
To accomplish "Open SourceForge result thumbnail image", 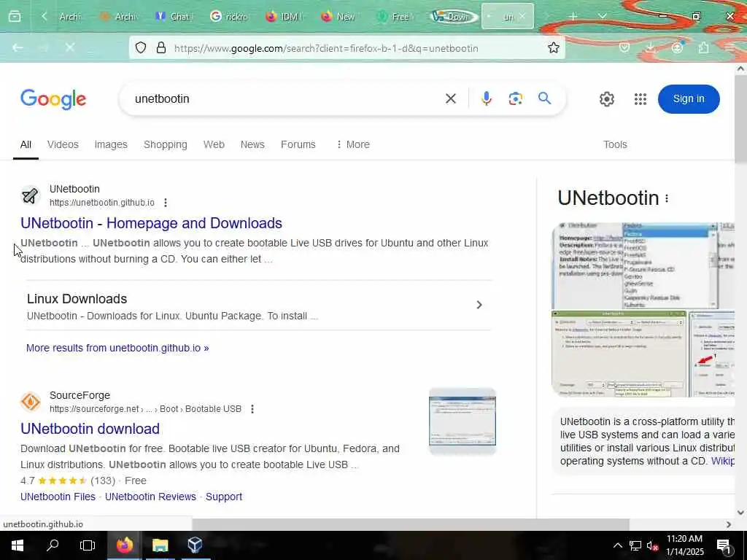I will pos(462,421).
